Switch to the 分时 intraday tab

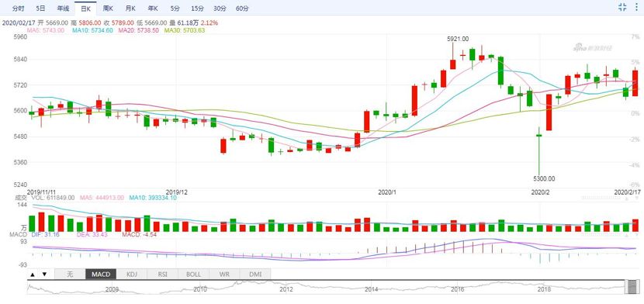coord(18,9)
